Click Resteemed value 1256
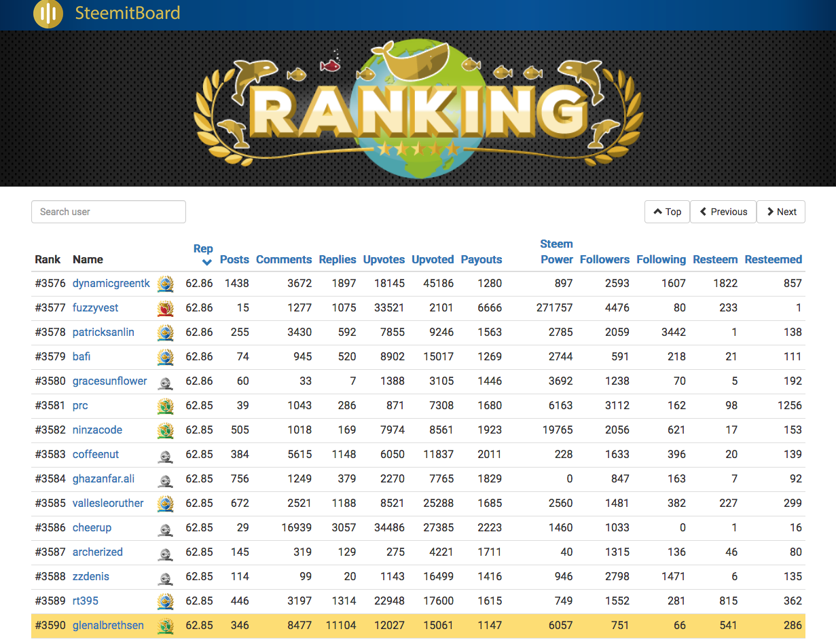Image resolution: width=836 pixels, height=644 pixels. click(x=790, y=405)
